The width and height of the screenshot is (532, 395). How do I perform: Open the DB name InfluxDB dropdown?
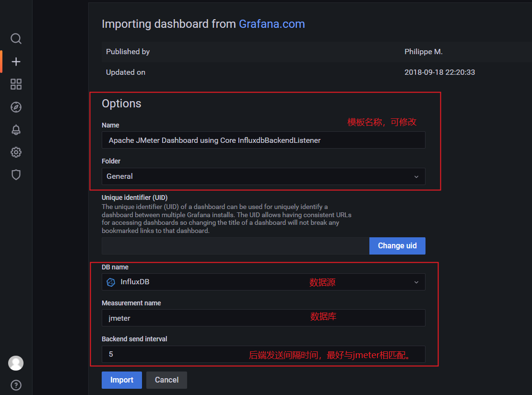click(263, 282)
